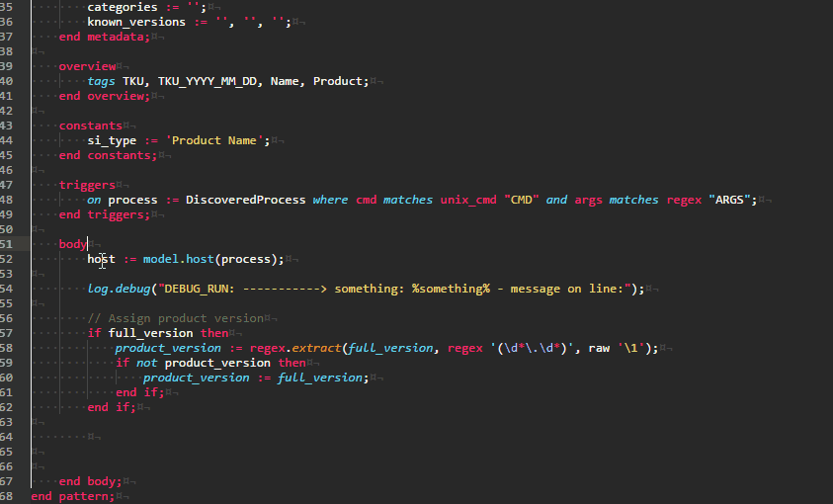Click the 'triggers' keyword on line 47
833x504 pixels.
87,185
